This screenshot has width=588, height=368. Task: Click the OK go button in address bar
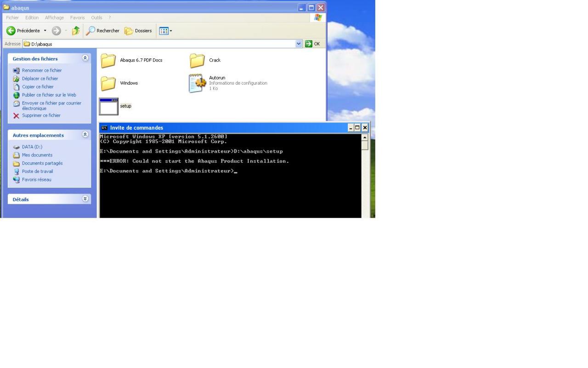click(x=312, y=44)
